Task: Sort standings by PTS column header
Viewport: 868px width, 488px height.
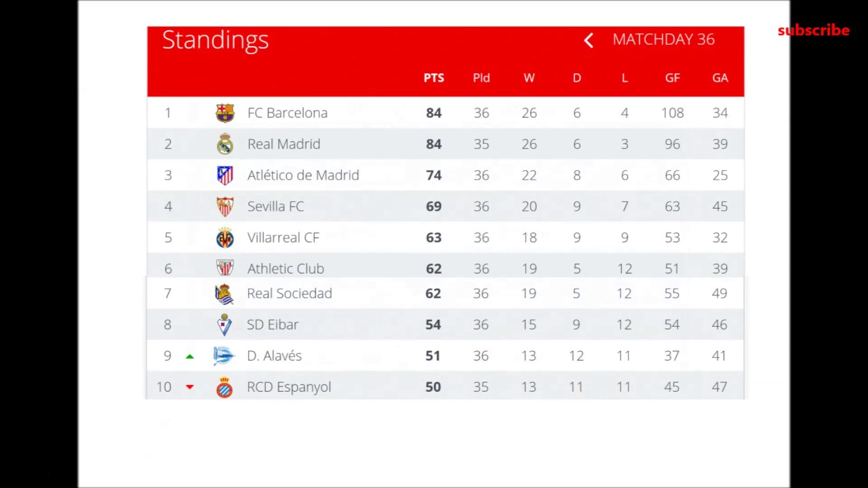Action: click(433, 78)
